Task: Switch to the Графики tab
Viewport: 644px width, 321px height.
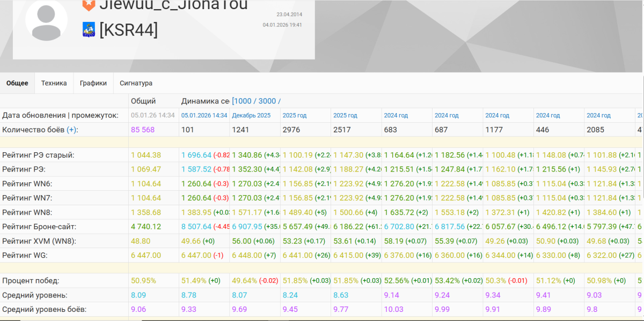Action: click(x=93, y=83)
